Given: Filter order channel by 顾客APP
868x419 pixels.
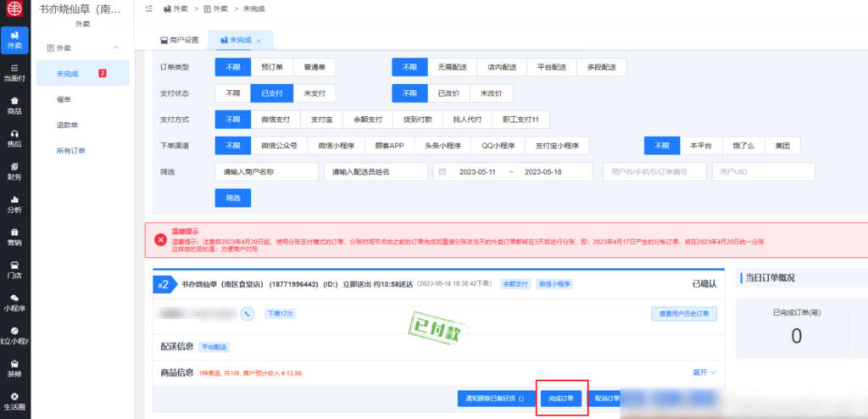Looking at the screenshot, I should click(389, 147).
